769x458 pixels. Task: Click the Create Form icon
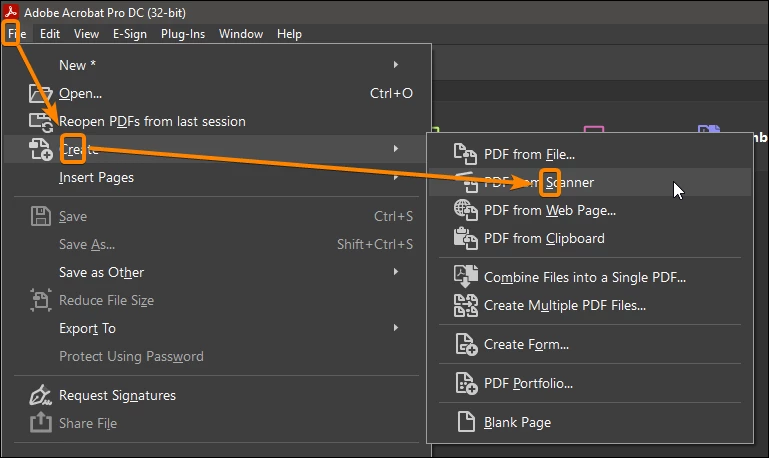coord(466,344)
